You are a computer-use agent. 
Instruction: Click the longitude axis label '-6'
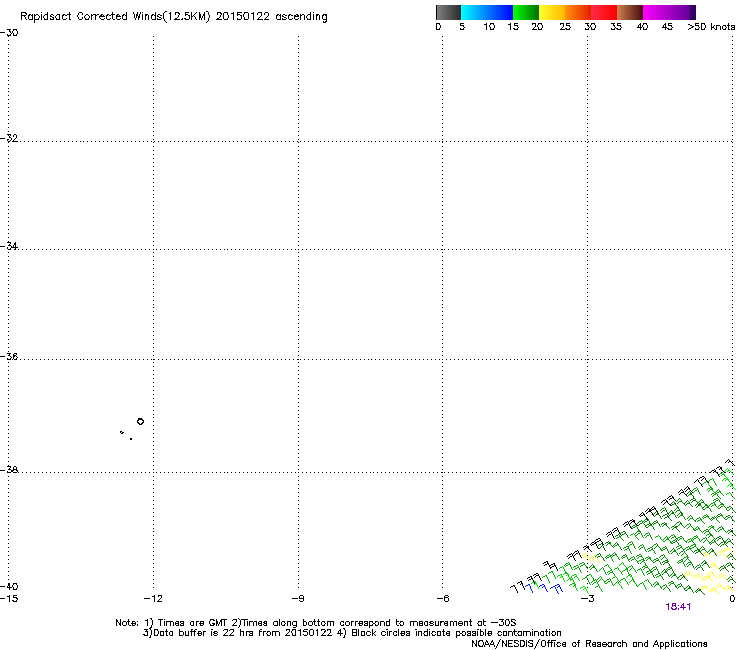pos(443,599)
